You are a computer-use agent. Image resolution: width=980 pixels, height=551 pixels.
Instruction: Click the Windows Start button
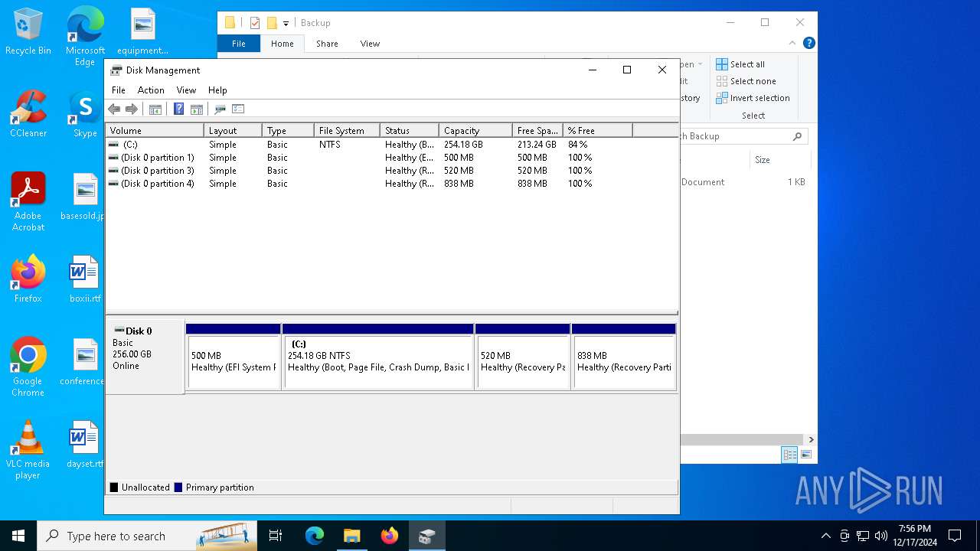point(18,536)
